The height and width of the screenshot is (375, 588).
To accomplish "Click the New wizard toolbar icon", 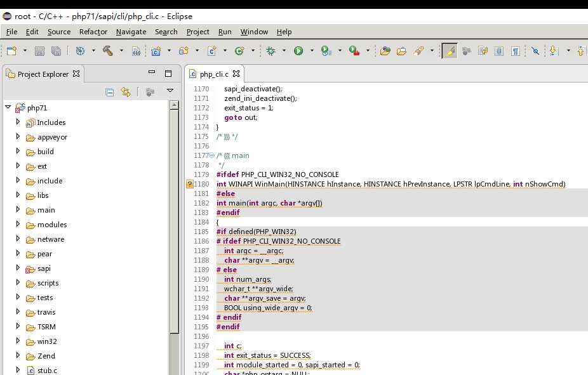I will click(11, 51).
